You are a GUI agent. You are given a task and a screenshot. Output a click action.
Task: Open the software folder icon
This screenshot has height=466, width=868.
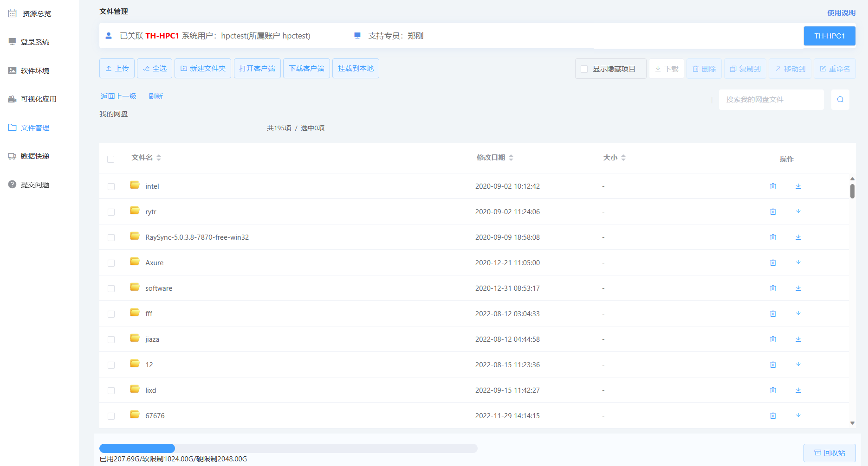click(x=135, y=287)
